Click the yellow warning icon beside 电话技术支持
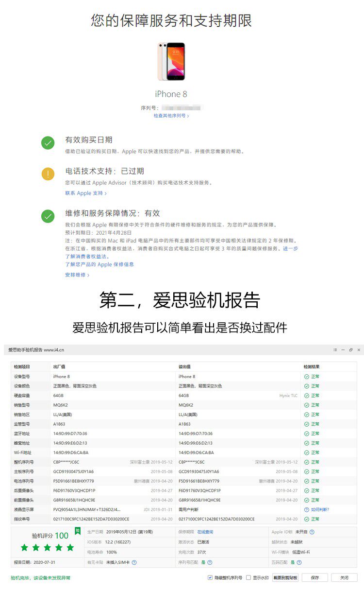The height and width of the screenshot is (590, 364). 48,174
